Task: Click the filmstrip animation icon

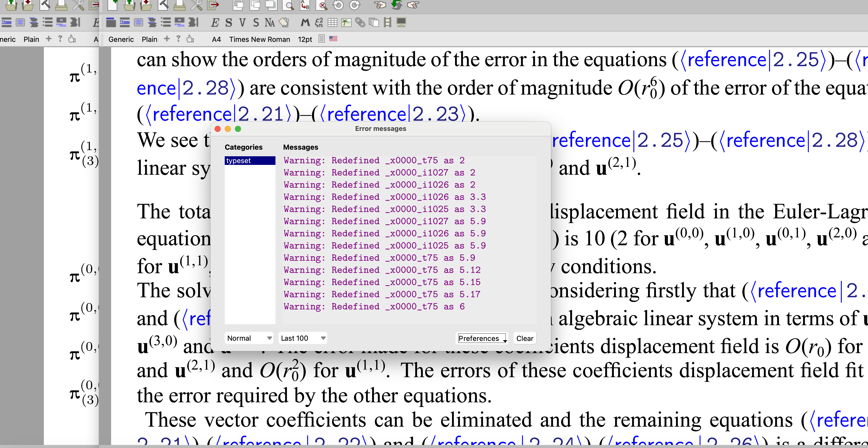Action: click(x=388, y=23)
